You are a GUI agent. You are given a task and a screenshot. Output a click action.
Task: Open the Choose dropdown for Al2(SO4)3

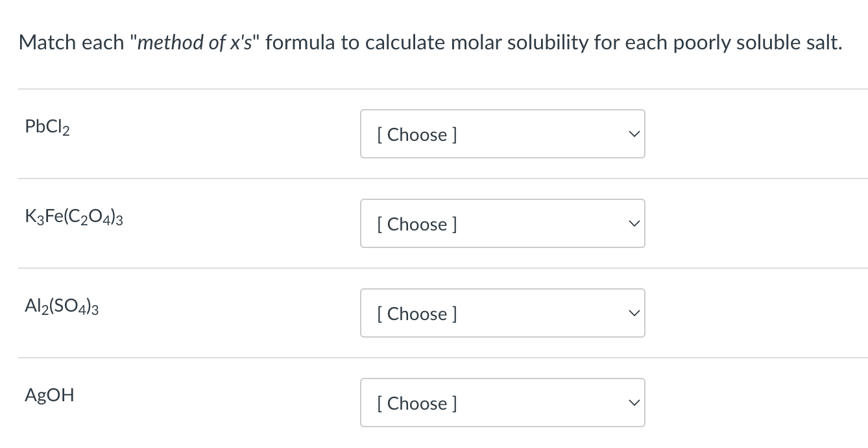coord(503,313)
